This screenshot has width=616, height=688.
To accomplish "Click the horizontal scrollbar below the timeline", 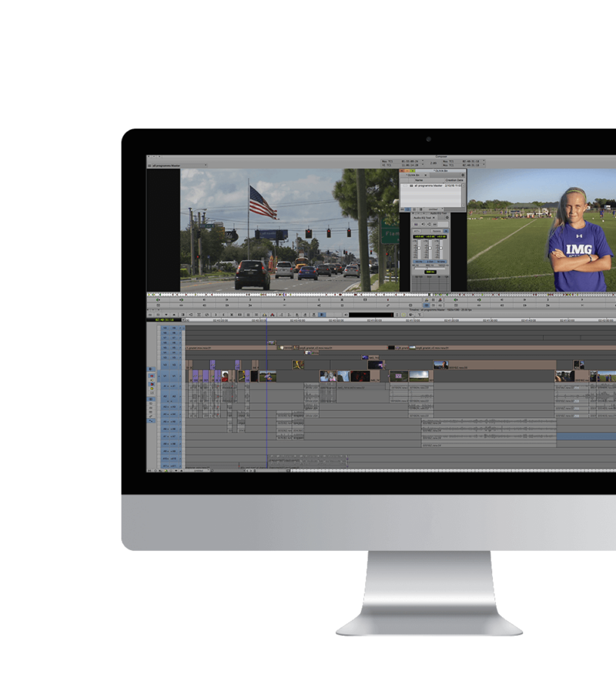I will point(385,469).
